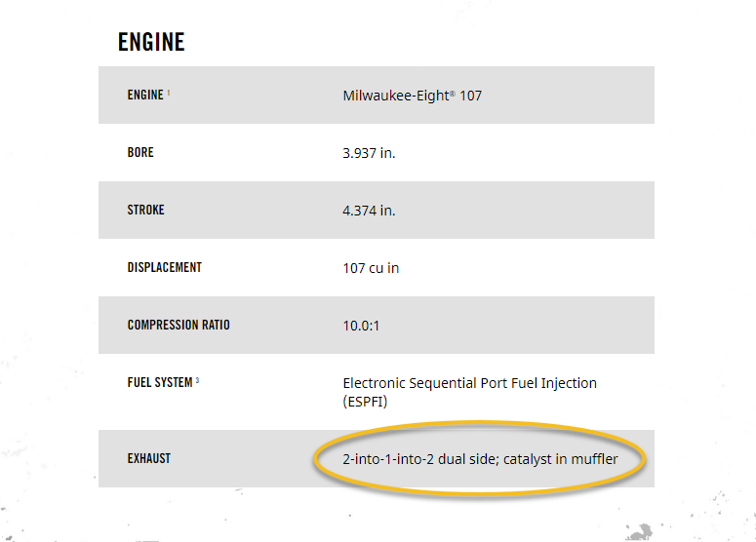Click the ENGINE row label in table

pos(145,96)
